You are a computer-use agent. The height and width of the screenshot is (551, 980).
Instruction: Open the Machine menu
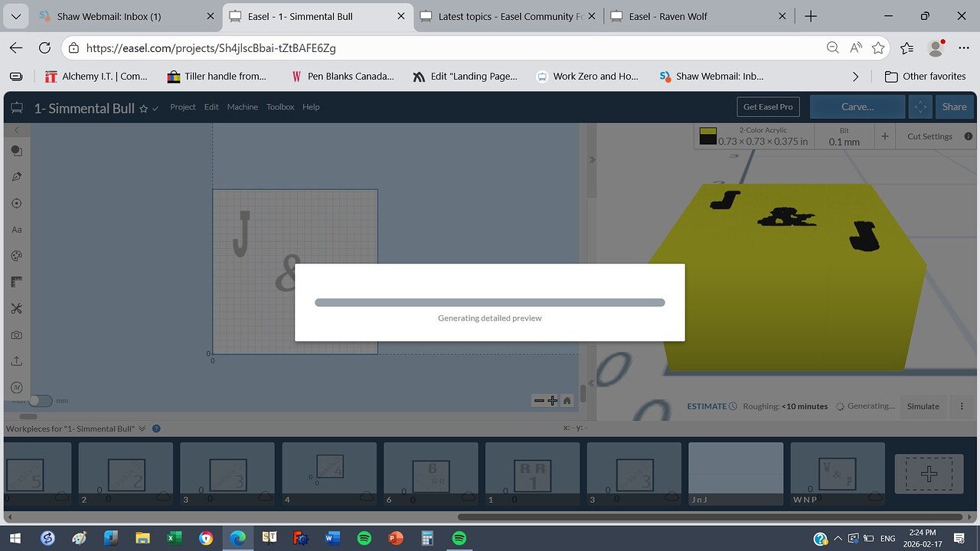[242, 107]
